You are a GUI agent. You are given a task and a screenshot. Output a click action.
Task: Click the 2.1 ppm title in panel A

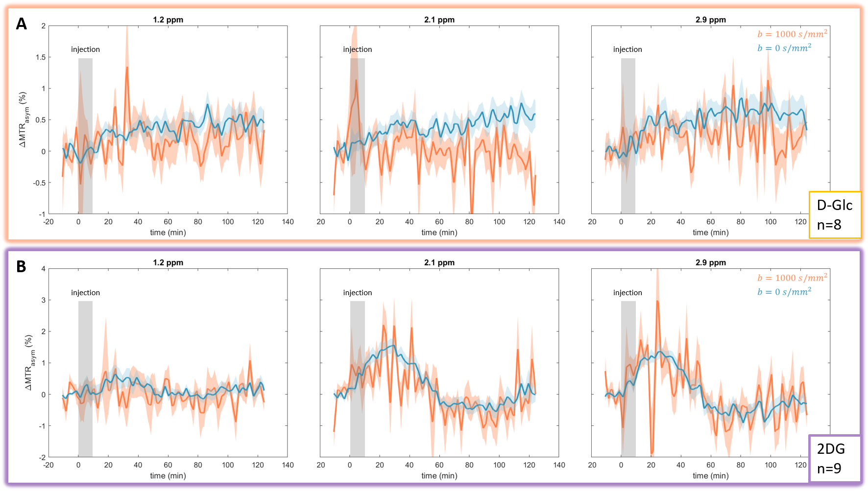click(439, 20)
